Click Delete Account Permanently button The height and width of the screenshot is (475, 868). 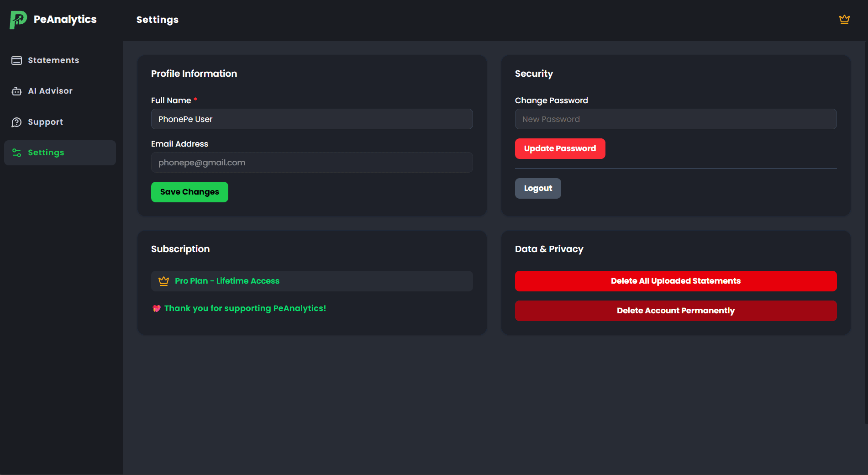tap(675, 311)
